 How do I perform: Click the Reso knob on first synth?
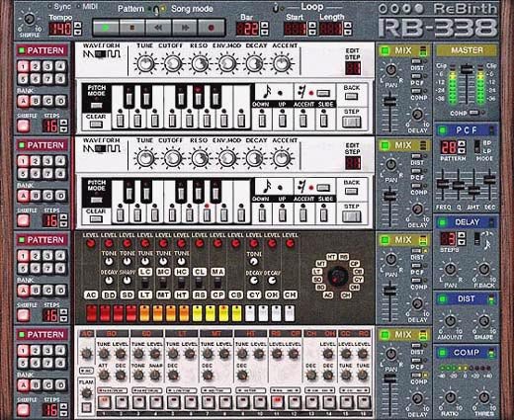[200, 63]
